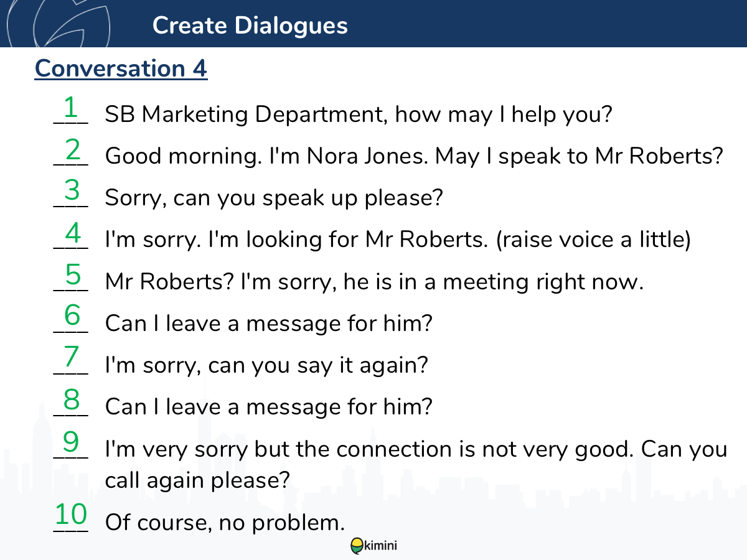The height and width of the screenshot is (560, 747).
Task: Click the green number 1 blank
Action: [71, 108]
